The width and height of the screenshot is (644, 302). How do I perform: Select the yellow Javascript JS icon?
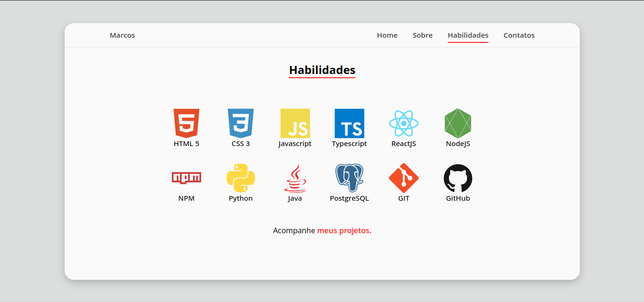(295, 123)
